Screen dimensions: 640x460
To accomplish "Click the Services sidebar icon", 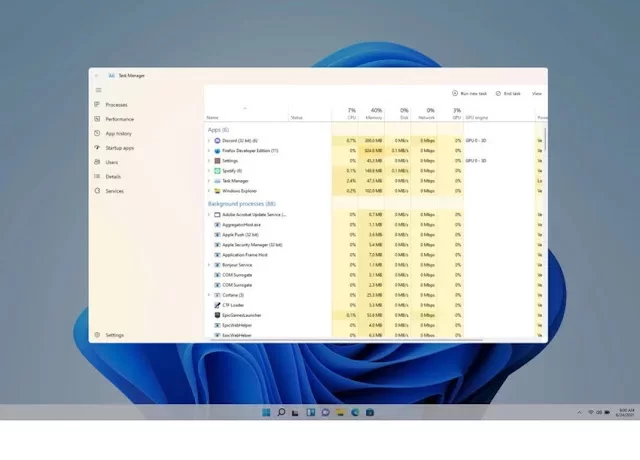I will point(97,191).
